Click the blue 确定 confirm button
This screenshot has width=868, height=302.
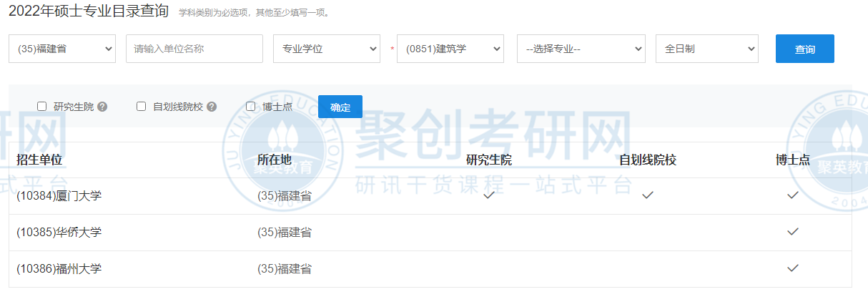(x=340, y=107)
